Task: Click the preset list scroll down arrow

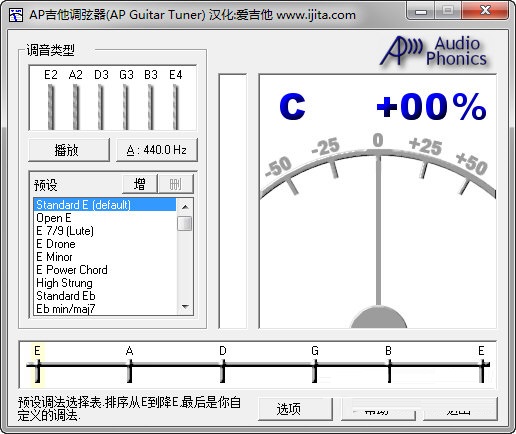Action: 185,307
